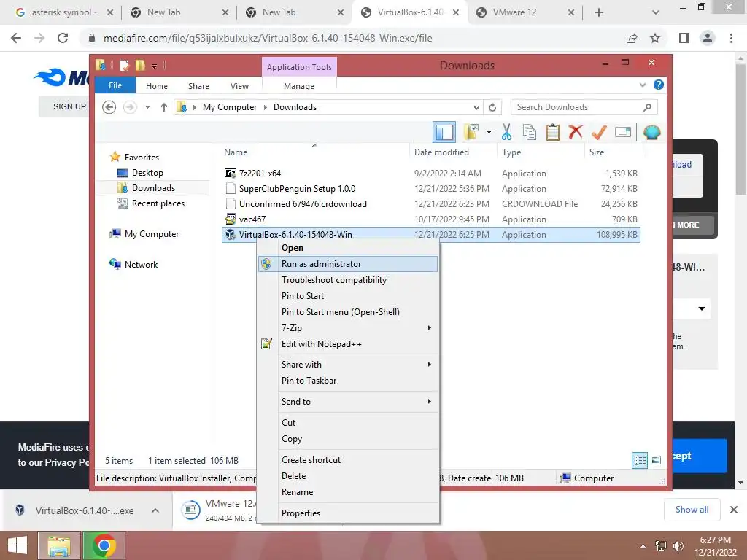Choose Open in the context menu
747x560 pixels.
point(348,248)
